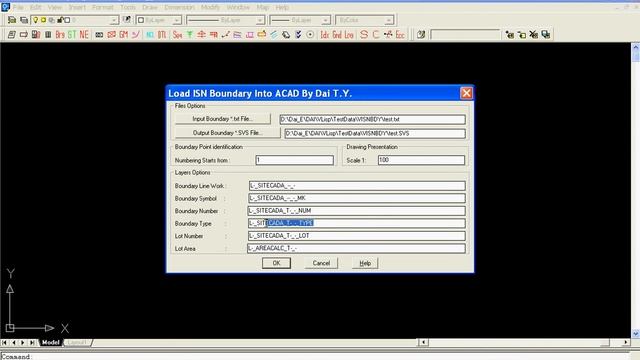
Task: Open the Dimension menu
Action: pos(180,7)
